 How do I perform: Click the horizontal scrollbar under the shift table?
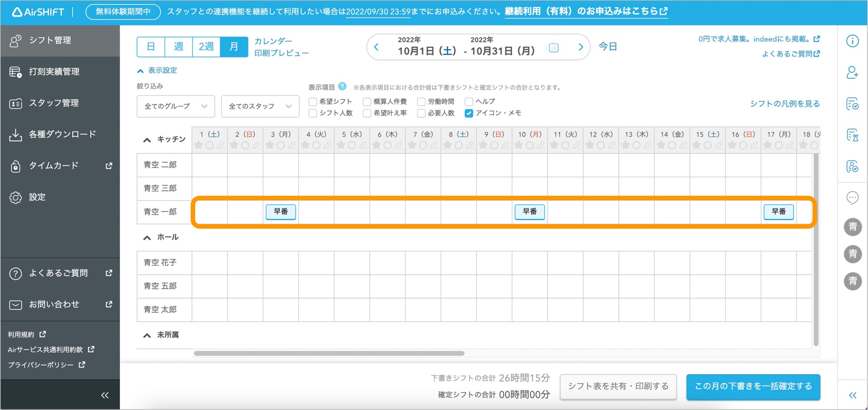(x=329, y=353)
